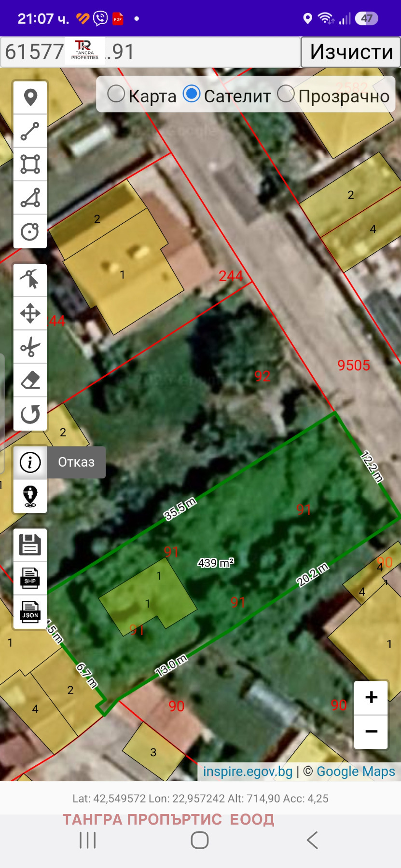The width and height of the screenshot is (401, 868).
Task: Tap the info circle icon
Action: click(30, 462)
